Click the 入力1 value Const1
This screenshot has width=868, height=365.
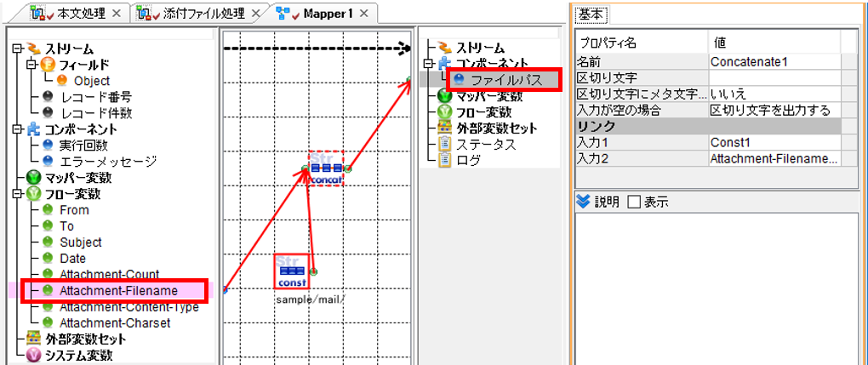774,142
